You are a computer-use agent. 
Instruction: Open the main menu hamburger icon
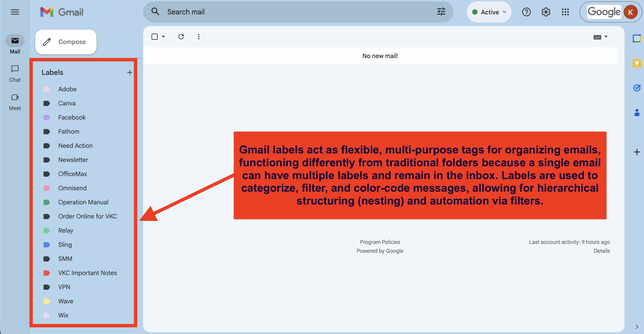click(15, 12)
